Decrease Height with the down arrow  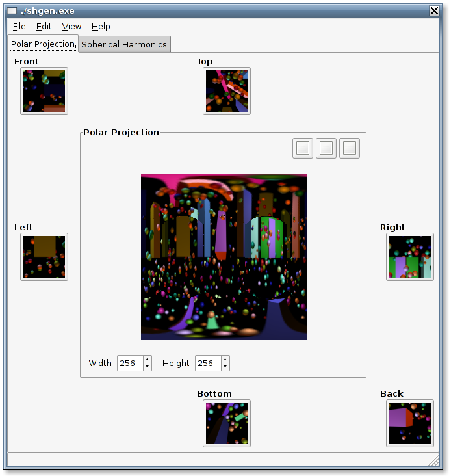pos(225,367)
